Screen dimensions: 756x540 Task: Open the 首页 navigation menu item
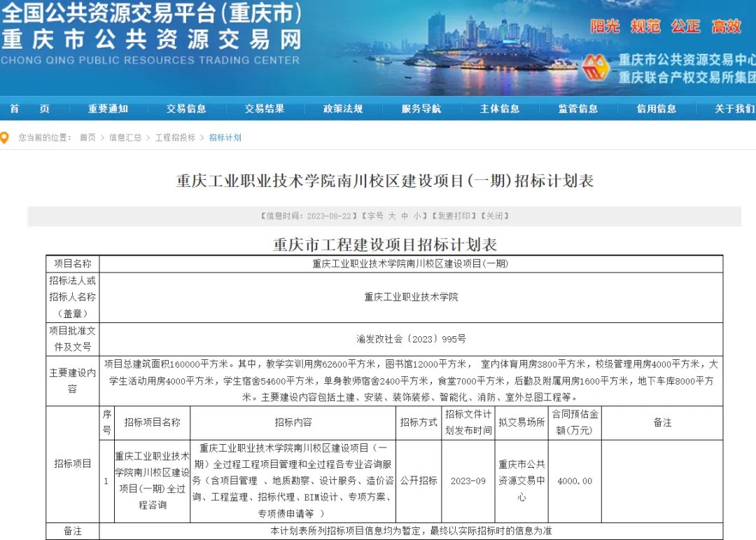click(x=30, y=109)
